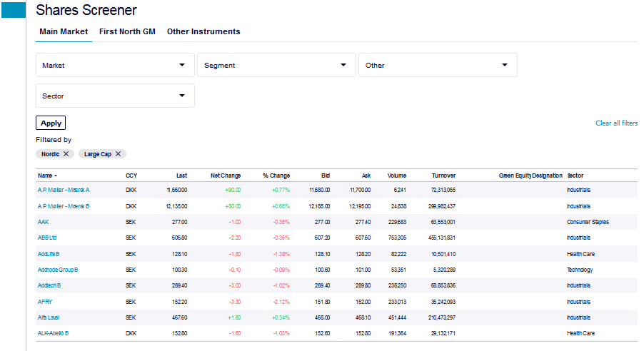This screenshot has height=351, width=644.
Task: Sort by Volume column header
Action: click(397, 175)
